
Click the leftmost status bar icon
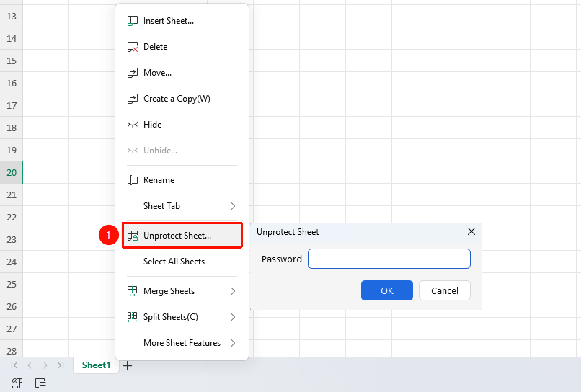(17, 383)
